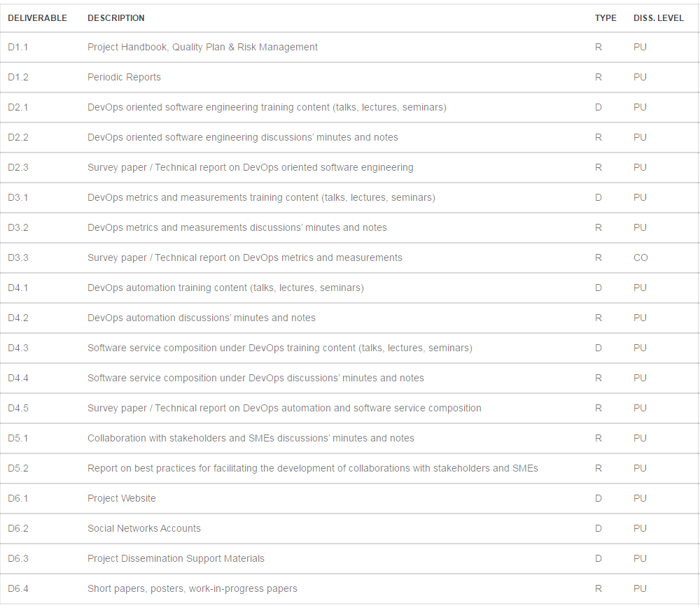This screenshot has height=608, width=700.
Task: Click the TYPE column header
Action: pyautogui.click(x=605, y=18)
